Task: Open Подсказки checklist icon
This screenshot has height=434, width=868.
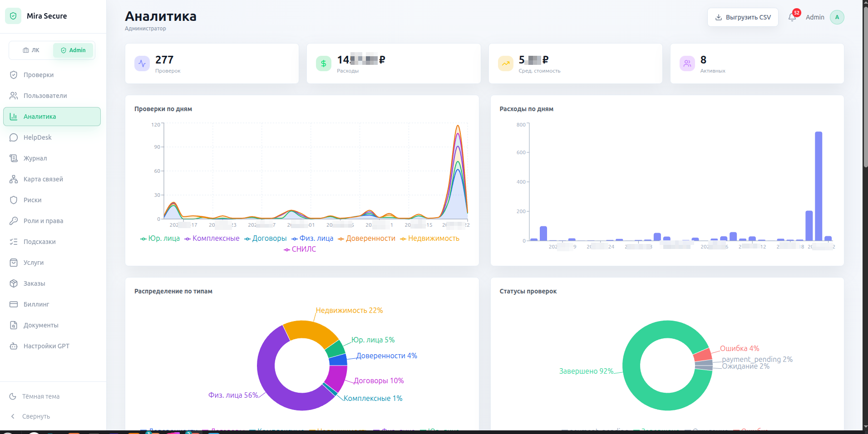Action: (14, 242)
